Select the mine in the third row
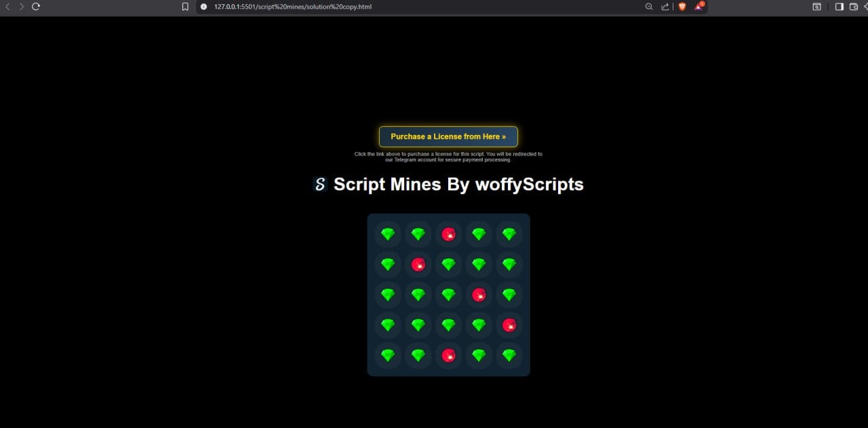Screen dimensions: 868x428 [479, 295]
